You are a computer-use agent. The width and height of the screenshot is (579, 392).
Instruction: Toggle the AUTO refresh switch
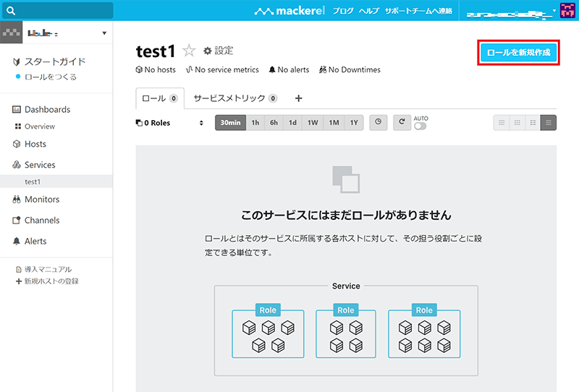[420, 126]
